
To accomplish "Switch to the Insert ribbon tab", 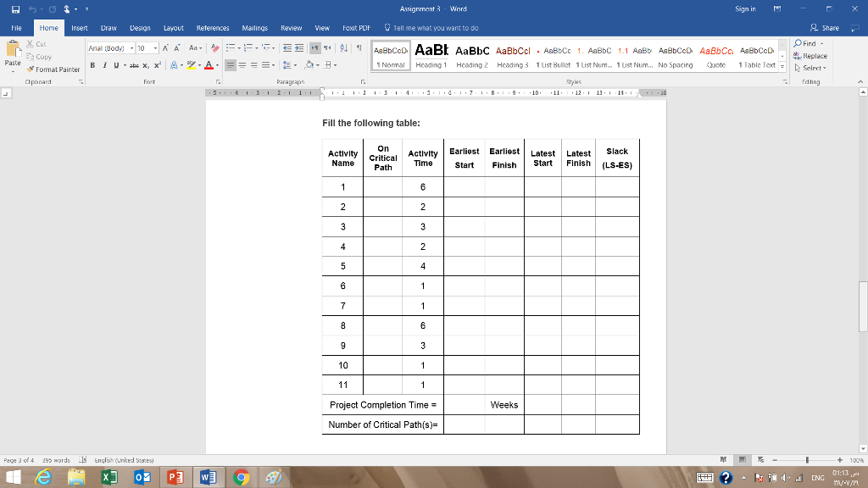I will [79, 28].
